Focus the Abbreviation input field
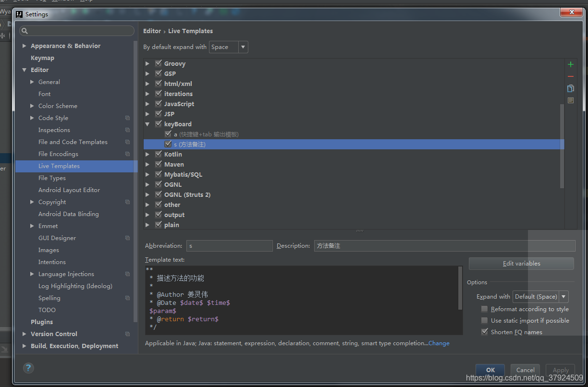The width and height of the screenshot is (588, 387). coord(230,246)
